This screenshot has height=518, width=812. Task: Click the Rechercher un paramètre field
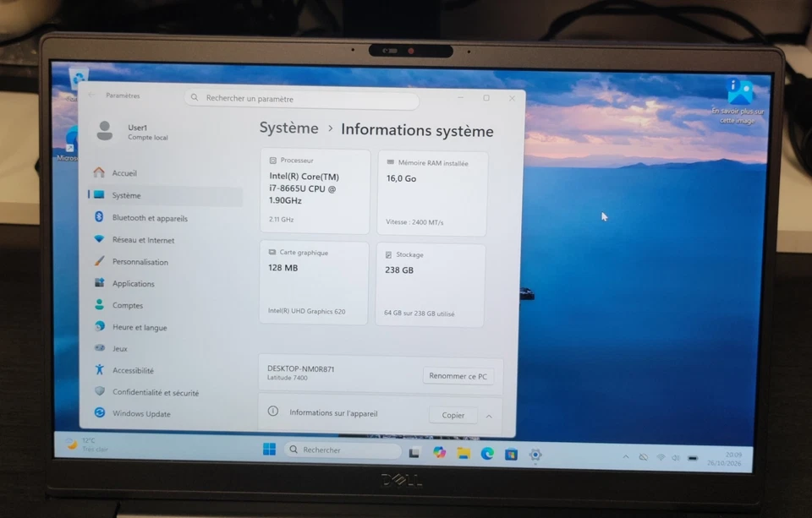[301, 98]
